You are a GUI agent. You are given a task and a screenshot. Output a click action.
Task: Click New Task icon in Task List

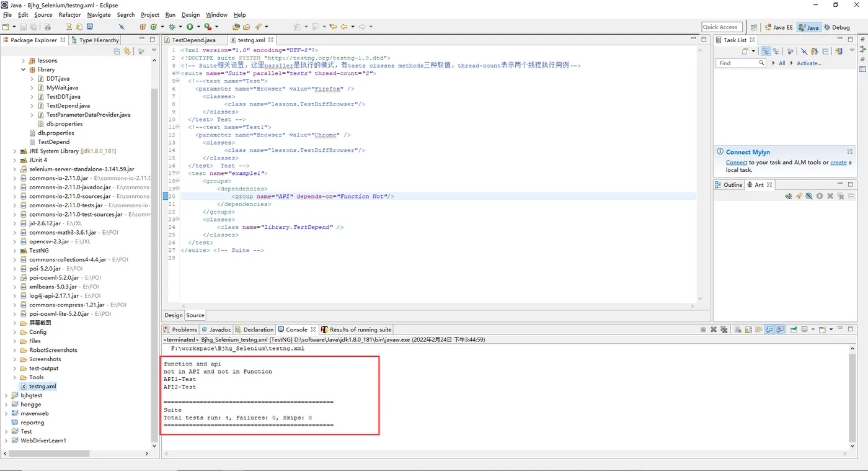coord(745,52)
